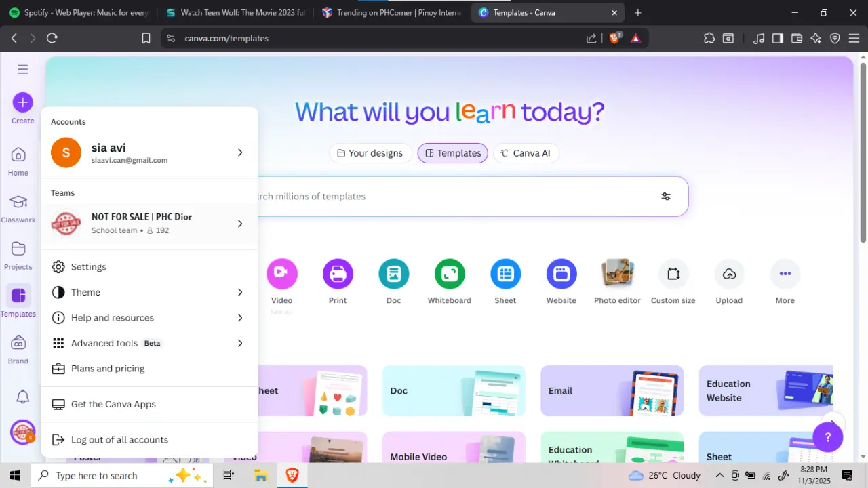Click the Windows taskbar search box
868x488 pixels.
coord(122,475)
